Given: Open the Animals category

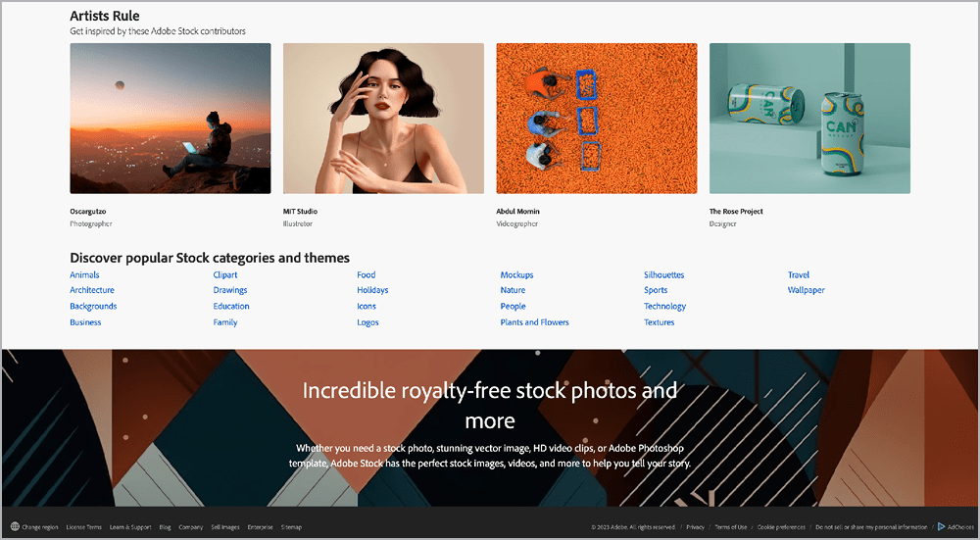Looking at the screenshot, I should click(84, 275).
